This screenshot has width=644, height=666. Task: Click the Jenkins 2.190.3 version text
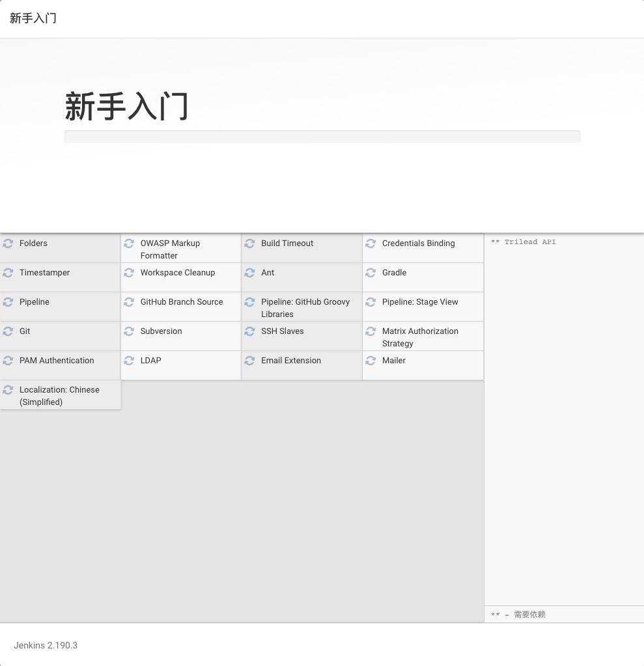[46, 646]
